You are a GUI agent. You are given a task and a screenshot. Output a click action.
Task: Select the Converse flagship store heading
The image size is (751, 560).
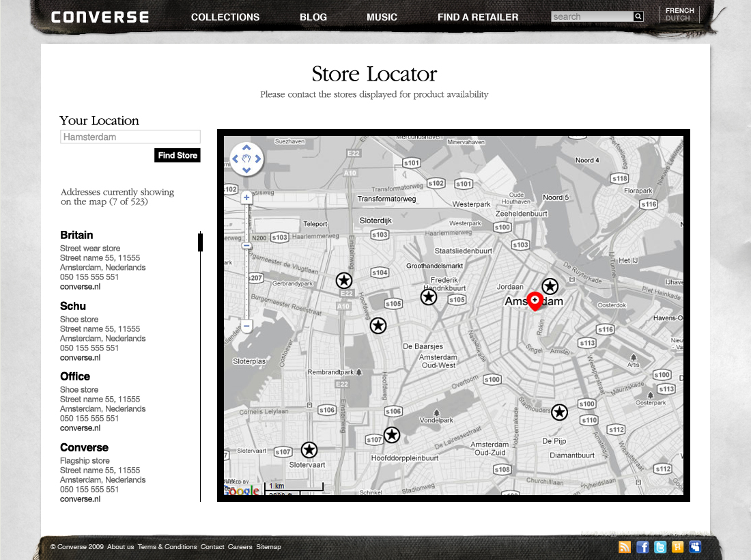(x=84, y=447)
